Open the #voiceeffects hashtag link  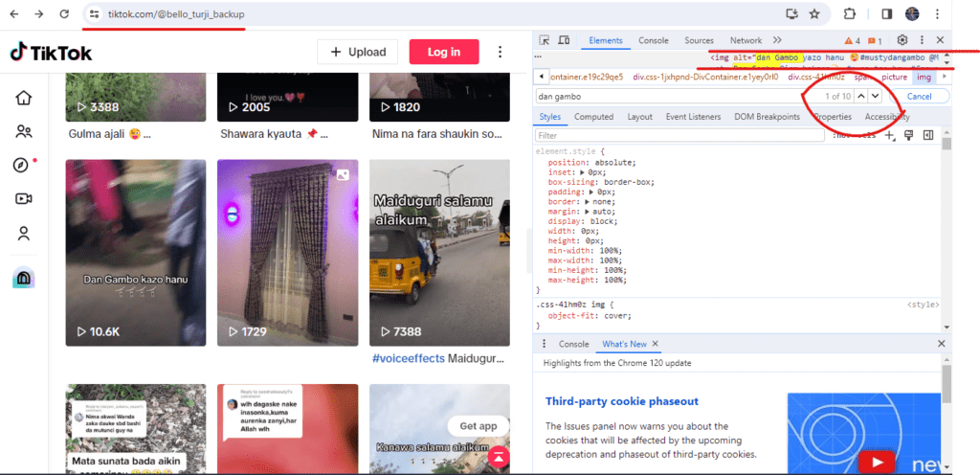(x=408, y=359)
